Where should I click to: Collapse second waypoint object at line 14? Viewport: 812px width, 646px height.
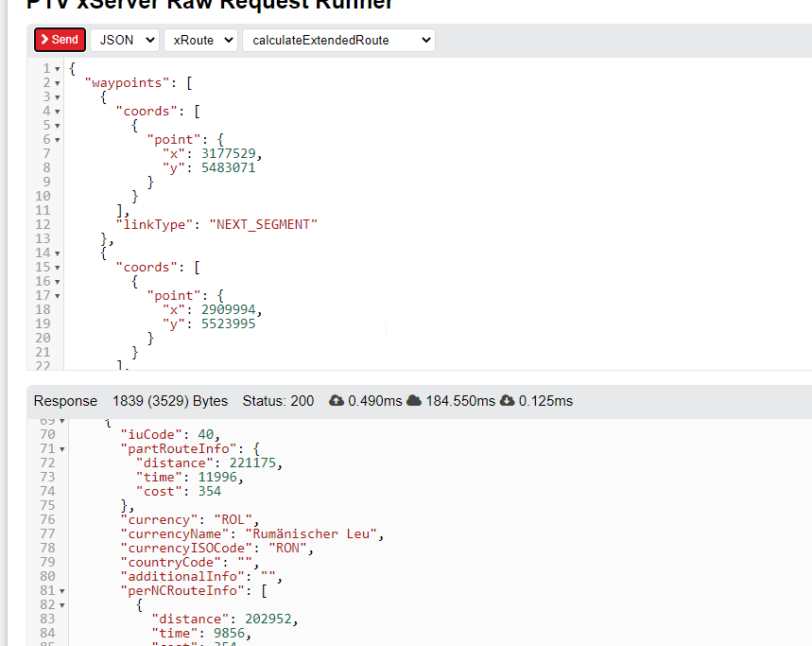pos(58,253)
